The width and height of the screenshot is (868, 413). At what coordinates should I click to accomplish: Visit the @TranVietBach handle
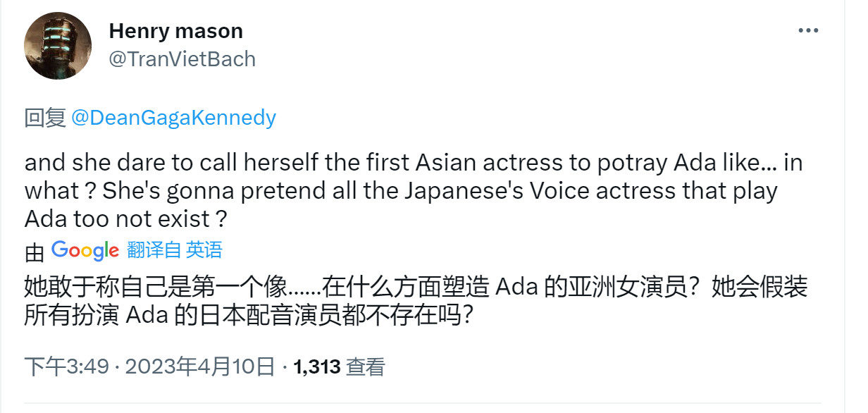coord(182,59)
